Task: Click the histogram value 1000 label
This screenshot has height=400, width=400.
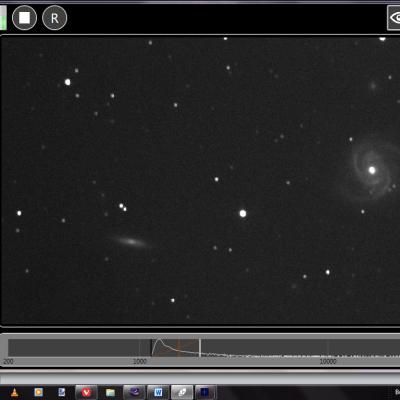Action: click(x=140, y=361)
